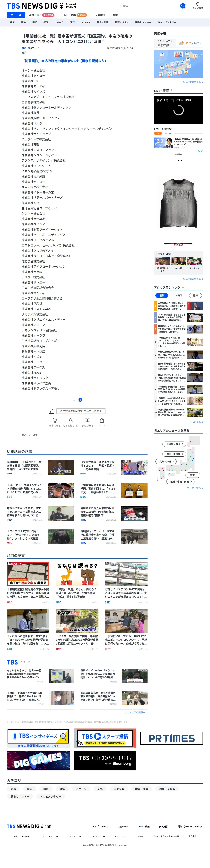Click 暮らし・マネー category chip at bottom

(x=20, y=797)
